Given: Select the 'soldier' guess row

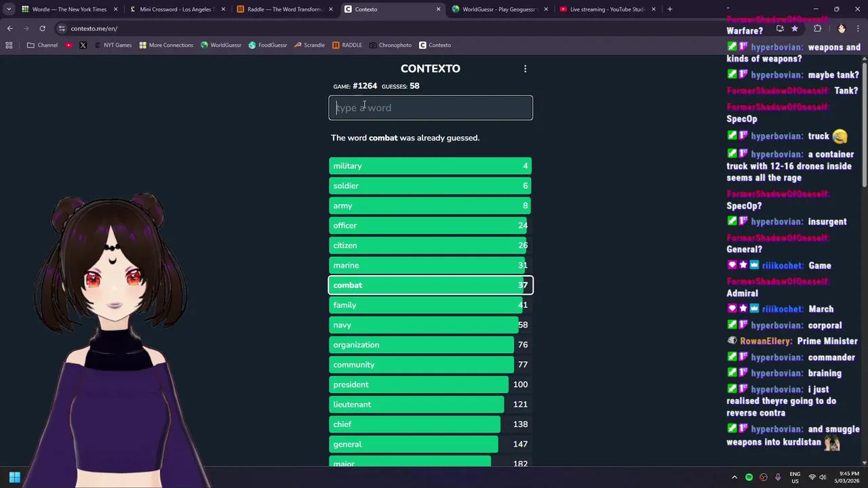Looking at the screenshot, I should [x=431, y=186].
